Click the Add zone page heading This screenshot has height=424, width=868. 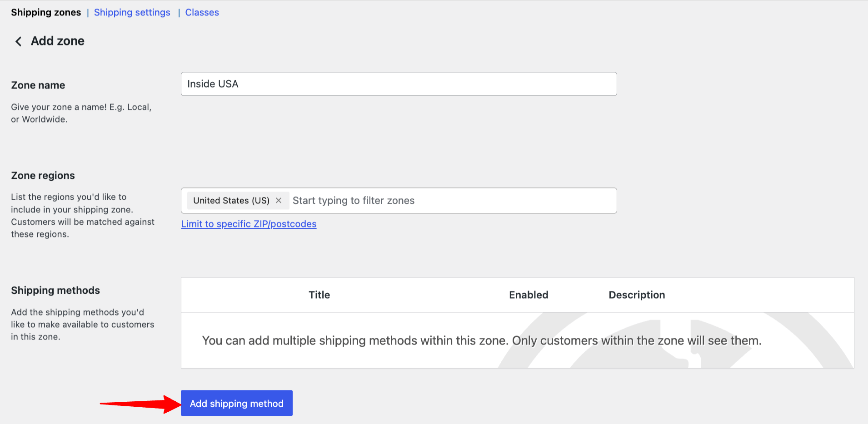click(x=58, y=41)
